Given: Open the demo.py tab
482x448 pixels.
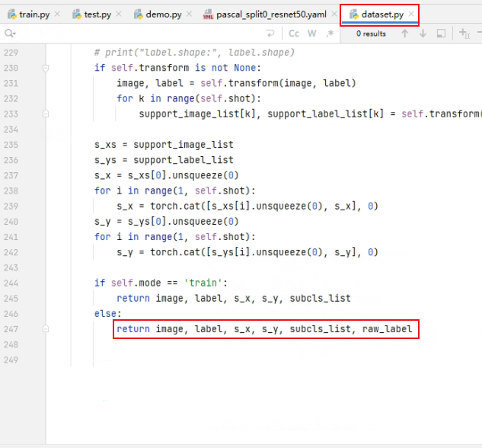Looking at the screenshot, I should (x=158, y=14).
